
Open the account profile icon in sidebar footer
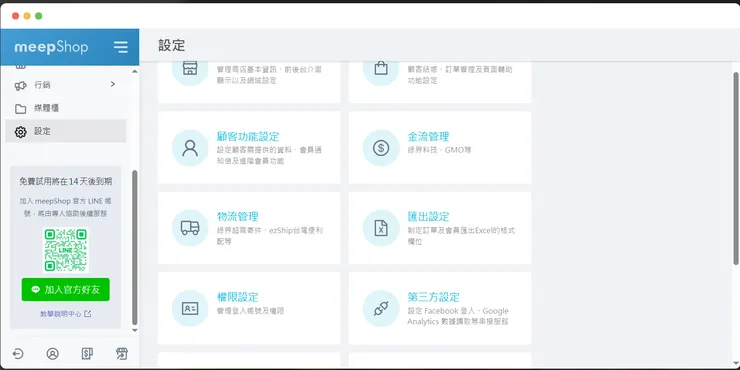[x=52, y=353]
